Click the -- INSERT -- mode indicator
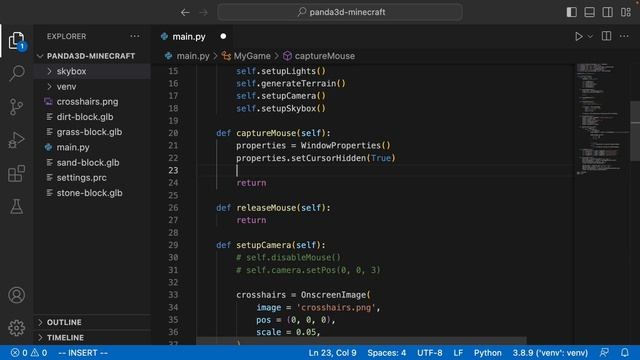640x360 pixels. coord(83,353)
